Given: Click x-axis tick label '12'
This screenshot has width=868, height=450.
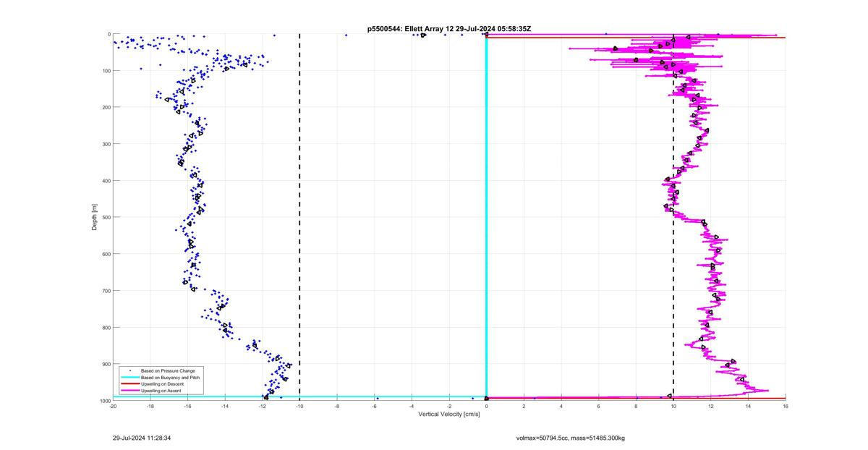Looking at the screenshot, I should pyautogui.click(x=711, y=406).
